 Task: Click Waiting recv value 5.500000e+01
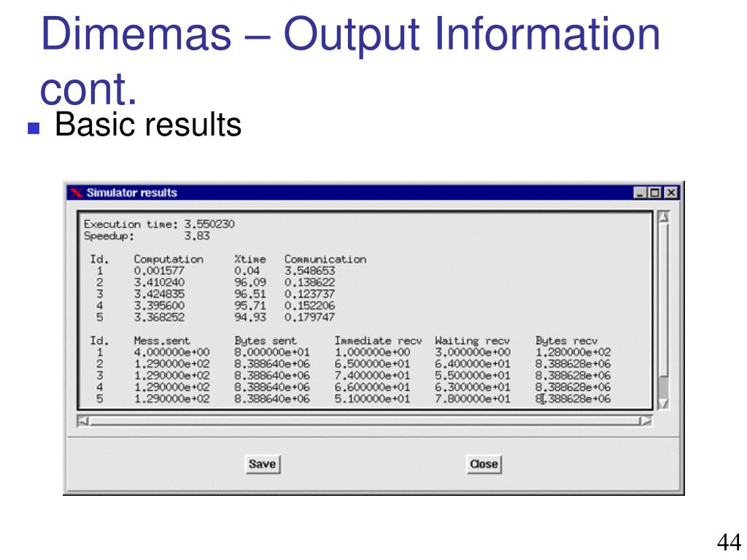click(473, 376)
